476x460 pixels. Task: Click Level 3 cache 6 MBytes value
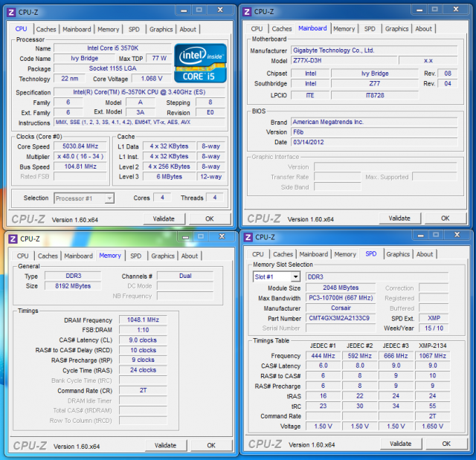pos(170,176)
